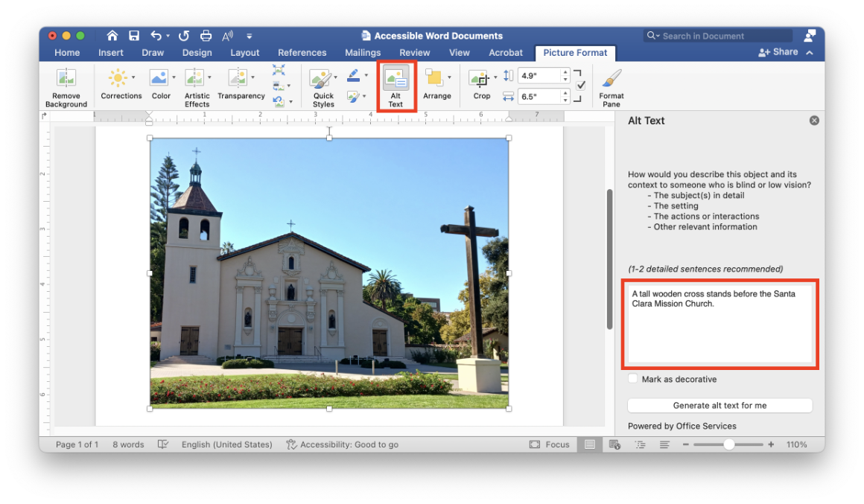The width and height of the screenshot is (864, 504).
Task: Adjust the zoom slider
Action: [728, 444]
